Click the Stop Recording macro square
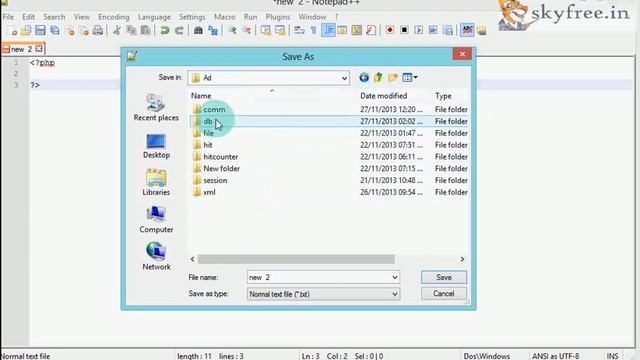Viewport: 640px width, 360px height. coord(404,31)
